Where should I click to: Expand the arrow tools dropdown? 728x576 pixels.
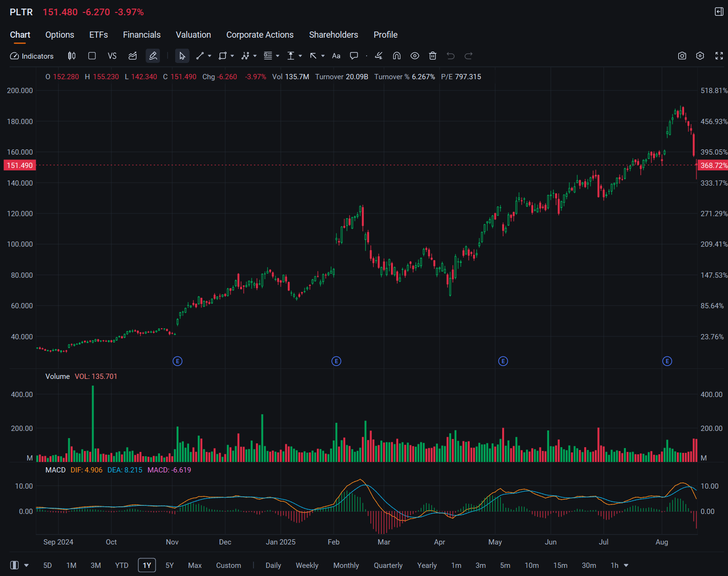pos(323,56)
